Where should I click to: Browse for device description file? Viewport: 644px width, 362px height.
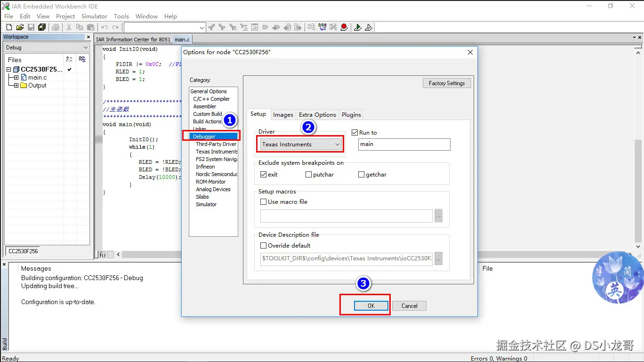pos(438,258)
